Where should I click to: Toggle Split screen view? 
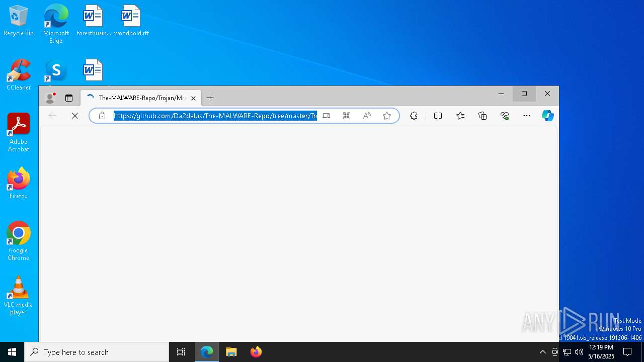click(x=438, y=116)
